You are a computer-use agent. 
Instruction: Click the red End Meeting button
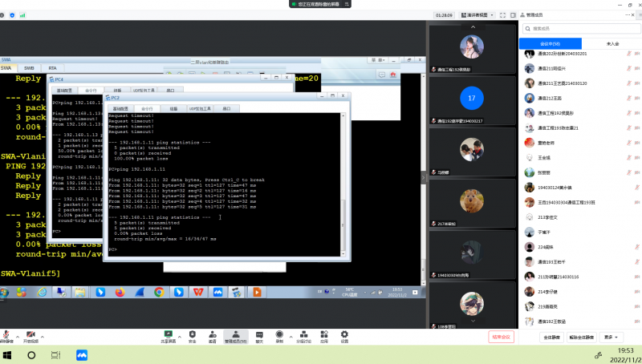501,338
